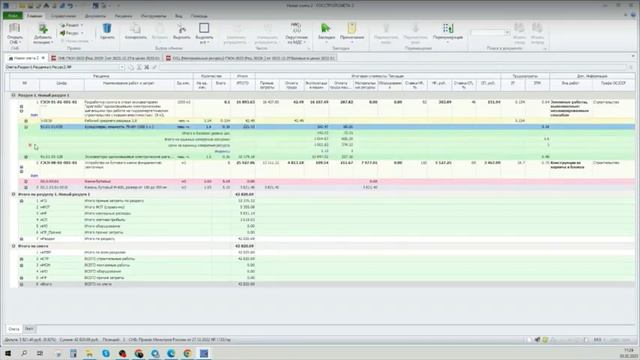
Task: Click the search field in ribbon
Action: (487, 32)
